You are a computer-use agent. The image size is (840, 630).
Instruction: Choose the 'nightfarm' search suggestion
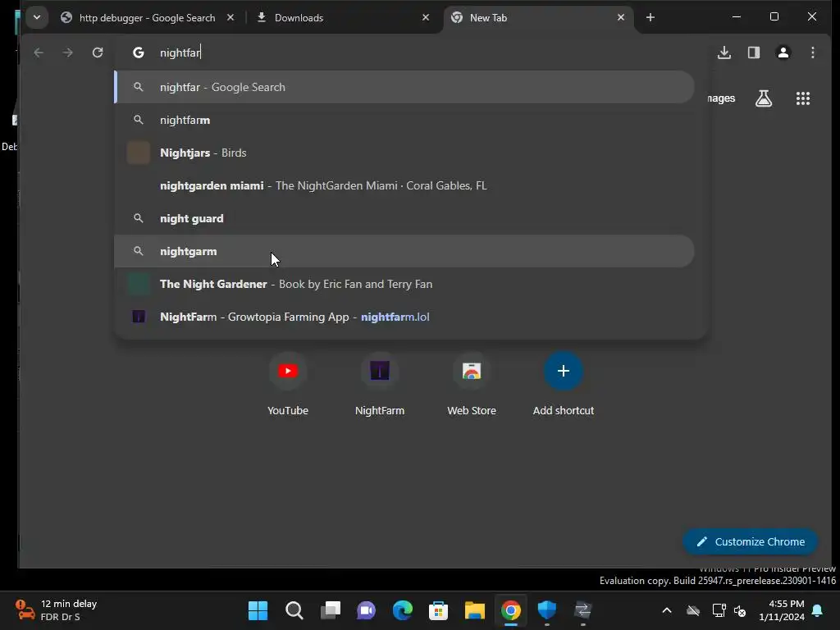[404, 120]
